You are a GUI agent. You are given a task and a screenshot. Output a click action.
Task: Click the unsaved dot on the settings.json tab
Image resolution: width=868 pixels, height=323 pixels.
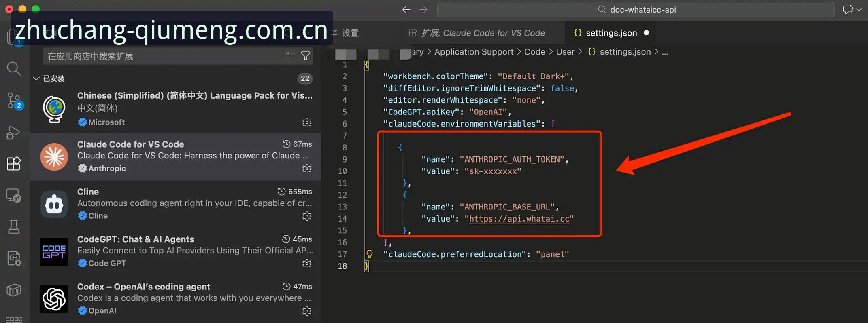pyautogui.click(x=647, y=33)
